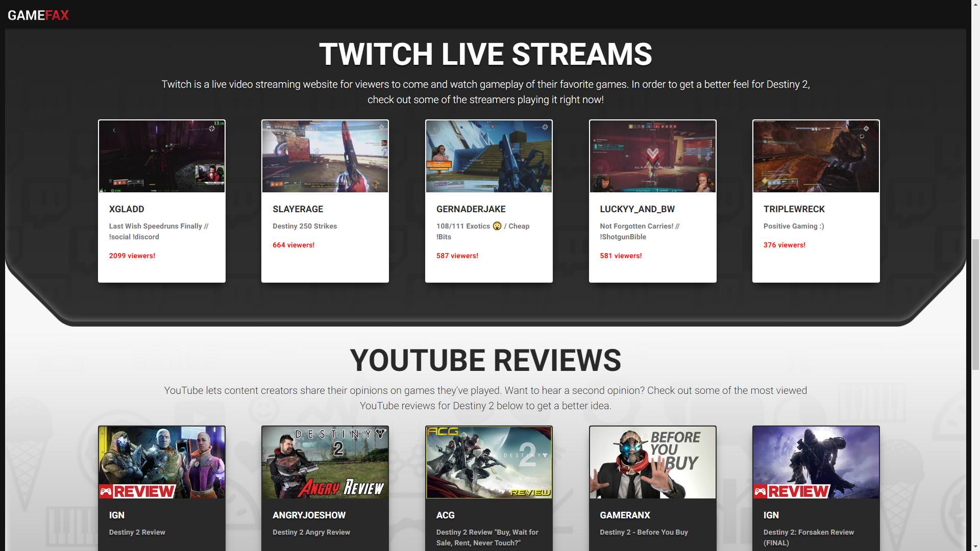Select 'Destiny 2 Review' video title
980x551 pixels.
point(137,532)
